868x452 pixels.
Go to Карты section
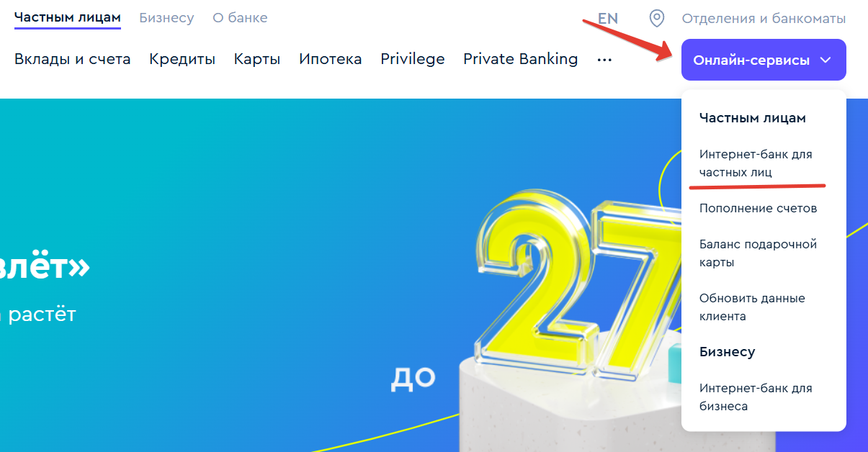click(257, 59)
